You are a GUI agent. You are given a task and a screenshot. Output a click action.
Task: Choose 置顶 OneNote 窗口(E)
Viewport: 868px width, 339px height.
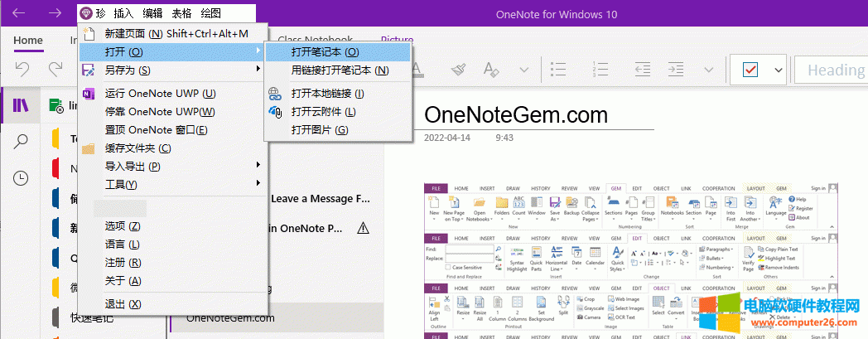click(x=173, y=130)
